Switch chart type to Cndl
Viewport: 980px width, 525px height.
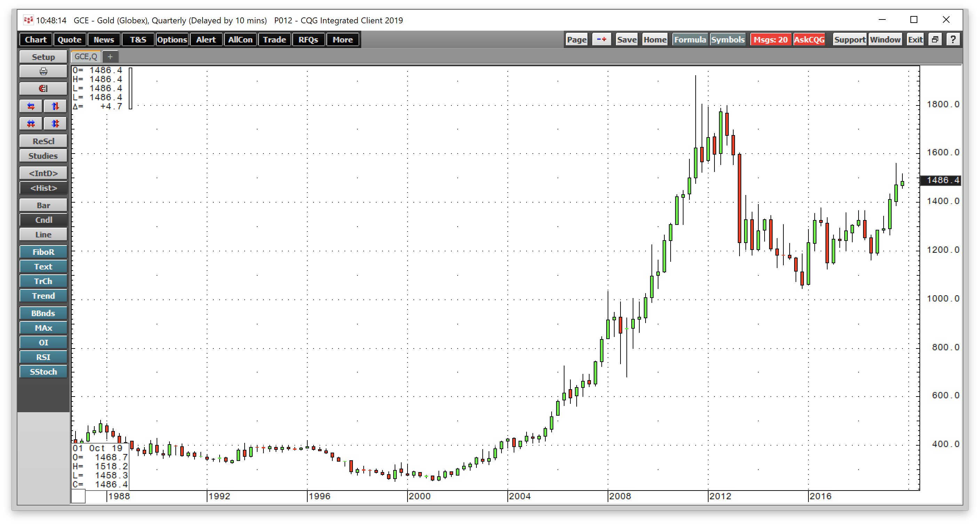point(44,220)
